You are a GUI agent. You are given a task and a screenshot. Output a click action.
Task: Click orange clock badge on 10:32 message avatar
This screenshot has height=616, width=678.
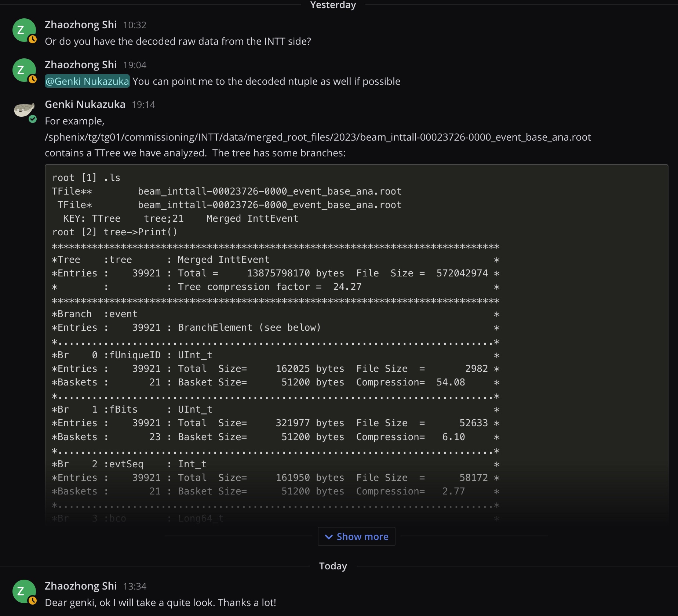pos(33,39)
